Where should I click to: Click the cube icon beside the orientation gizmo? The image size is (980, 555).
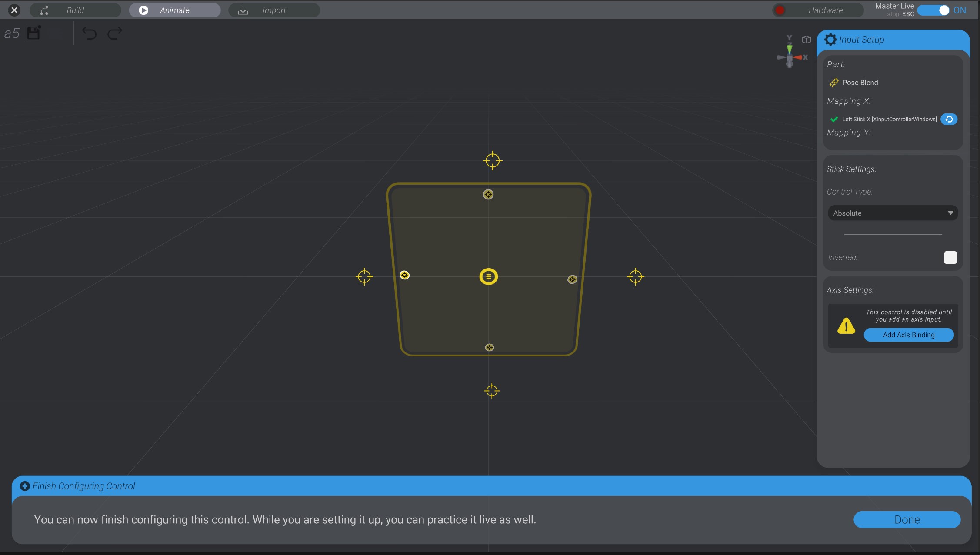pos(807,39)
